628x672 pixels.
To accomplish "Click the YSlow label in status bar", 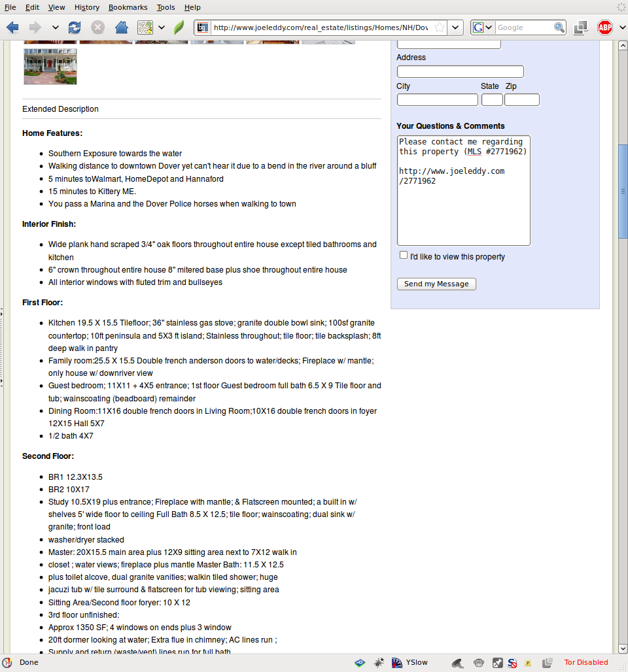I will tap(417, 663).
